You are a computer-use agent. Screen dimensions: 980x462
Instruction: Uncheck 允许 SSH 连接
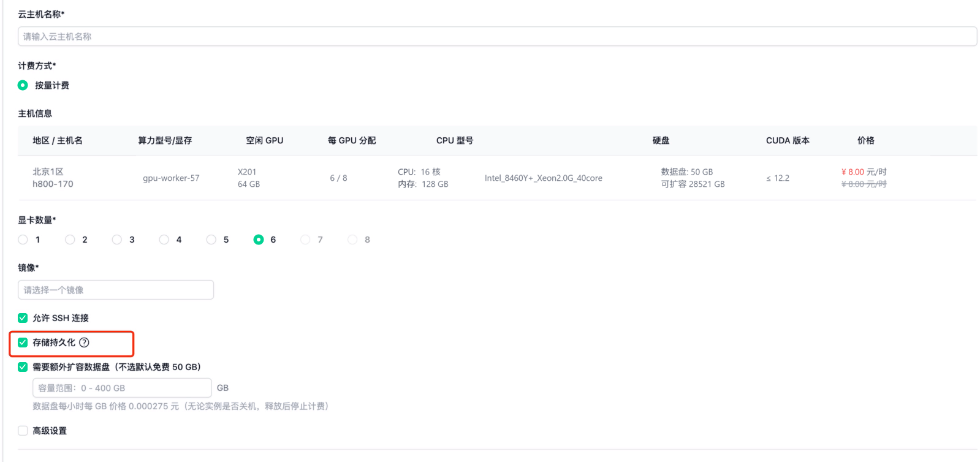click(x=23, y=318)
